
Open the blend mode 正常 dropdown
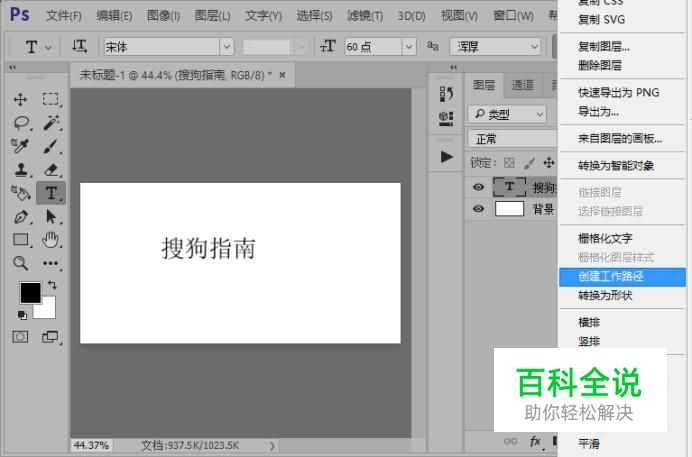[x=512, y=139]
